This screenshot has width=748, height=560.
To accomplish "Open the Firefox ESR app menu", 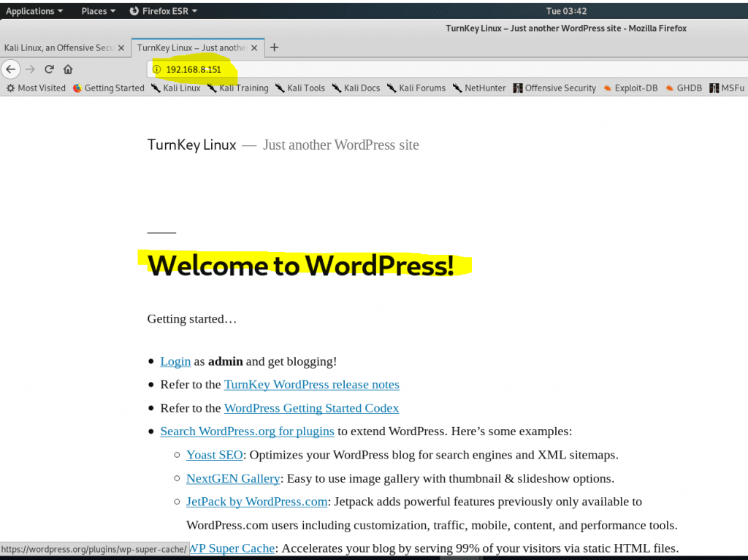I will 163,11.
